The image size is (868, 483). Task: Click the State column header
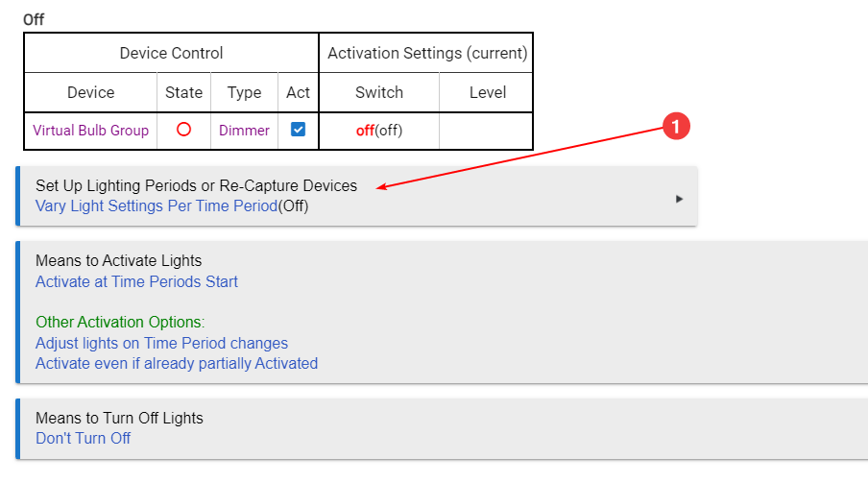click(x=183, y=92)
